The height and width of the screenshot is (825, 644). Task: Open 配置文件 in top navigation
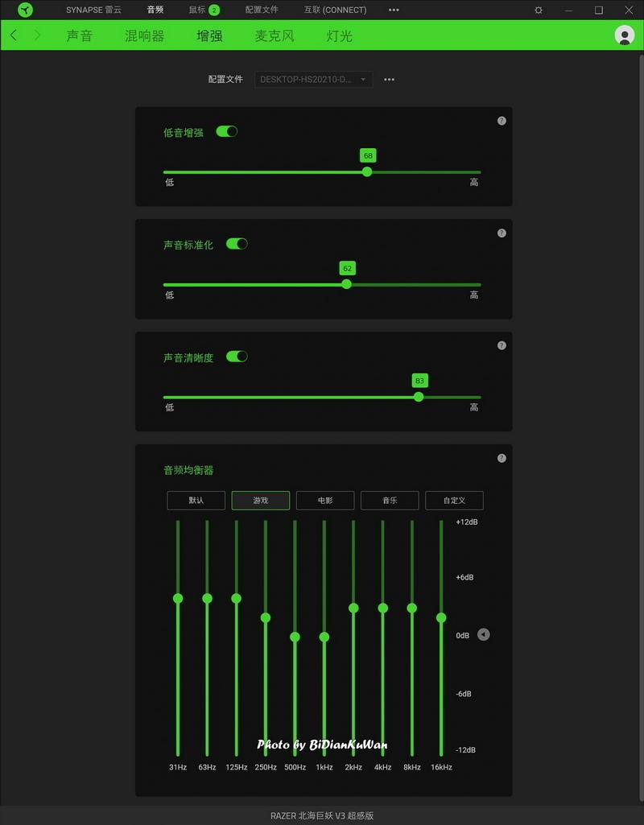tap(262, 10)
